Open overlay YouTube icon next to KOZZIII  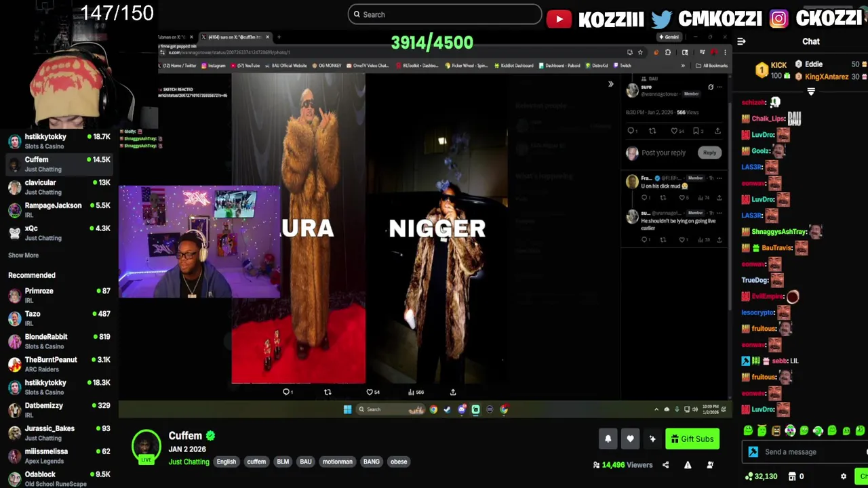click(x=559, y=18)
